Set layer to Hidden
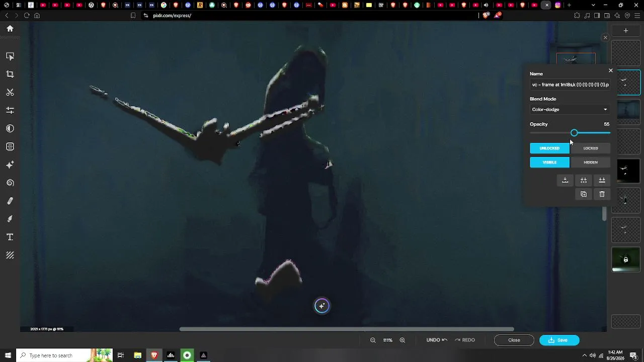 pyautogui.click(x=591, y=162)
